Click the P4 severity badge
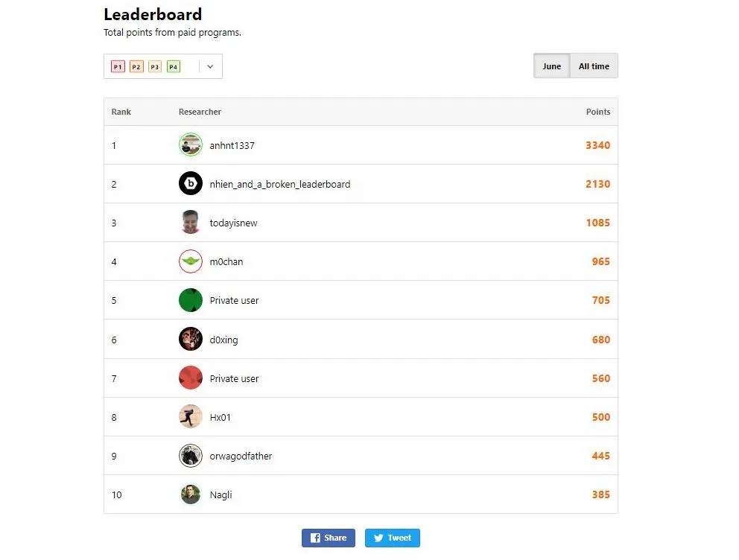This screenshot has width=739, height=560. click(x=174, y=66)
